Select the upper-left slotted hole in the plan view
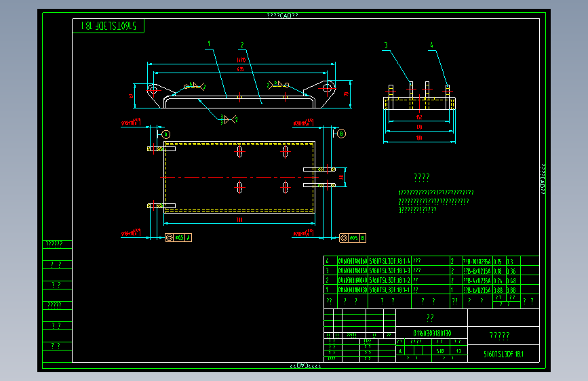588x381 pixels. click(239, 152)
